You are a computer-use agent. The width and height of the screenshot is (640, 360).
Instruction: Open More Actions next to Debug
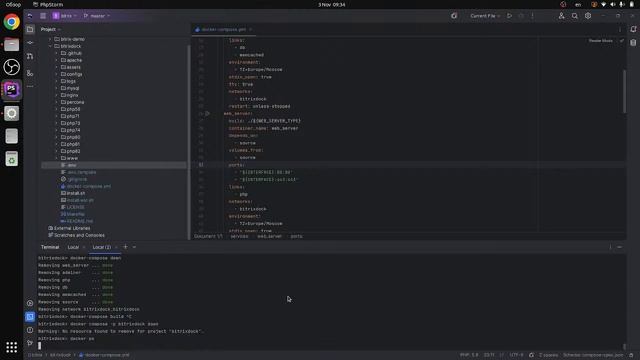(x=532, y=16)
